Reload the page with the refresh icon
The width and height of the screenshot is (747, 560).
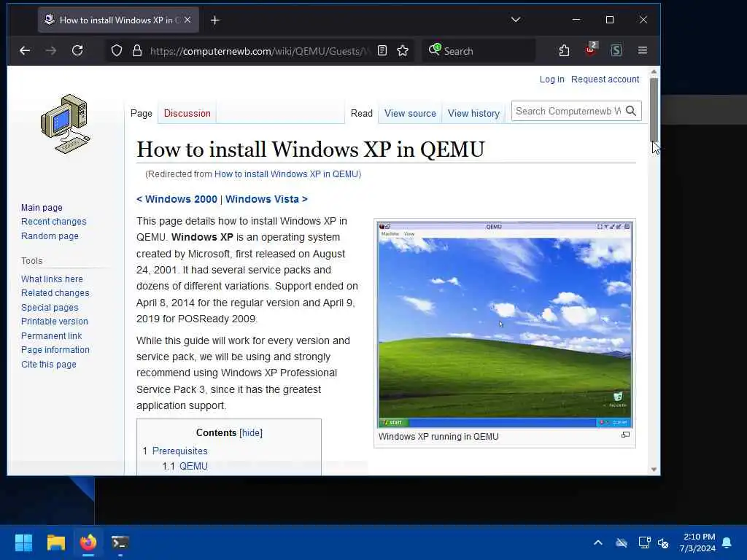click(x=77, y=50)
